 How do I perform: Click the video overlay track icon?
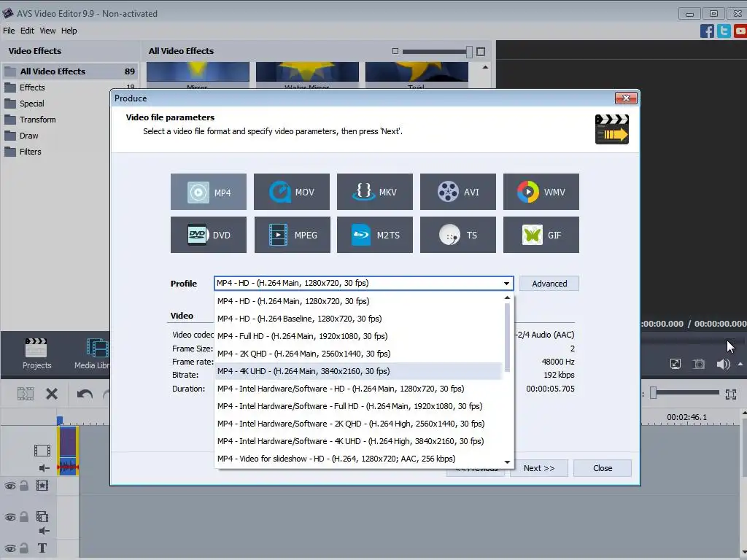coord(42,517)
